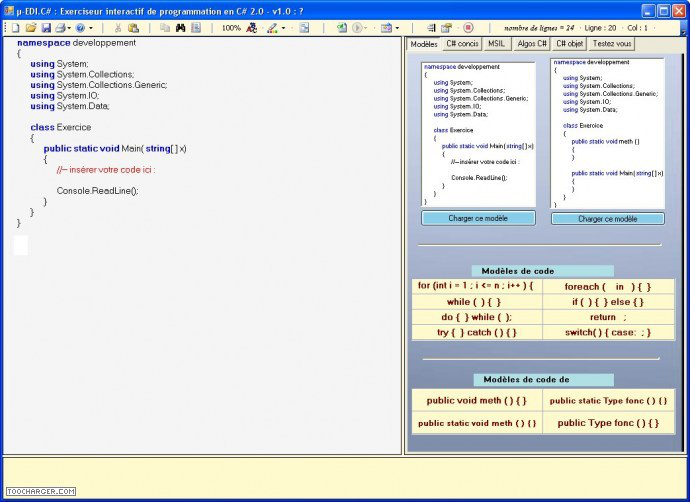Open a file with the folder icon
690x502 pixels.
pos(31,28)
